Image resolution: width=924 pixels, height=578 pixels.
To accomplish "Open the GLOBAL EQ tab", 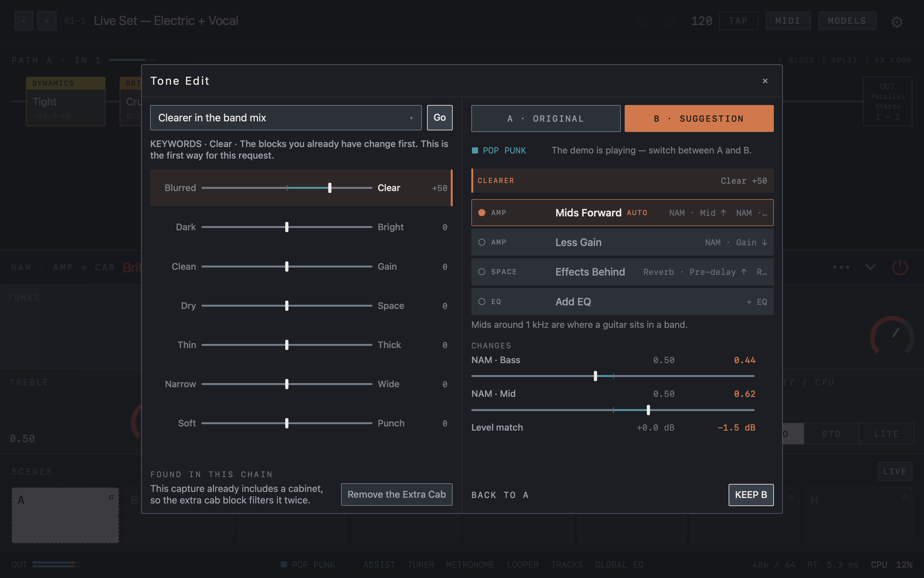I will pos(619,565).
